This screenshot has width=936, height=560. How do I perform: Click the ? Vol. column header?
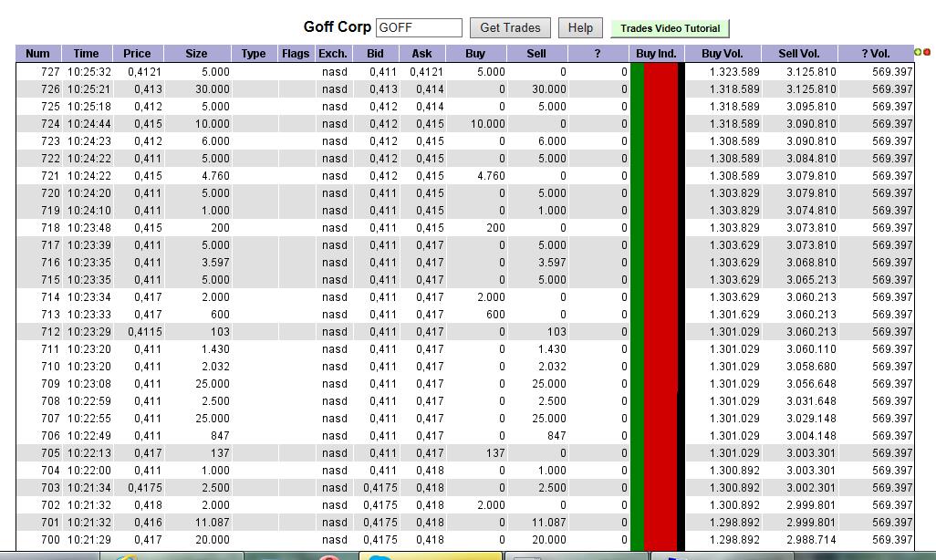[x=876, y=53]
